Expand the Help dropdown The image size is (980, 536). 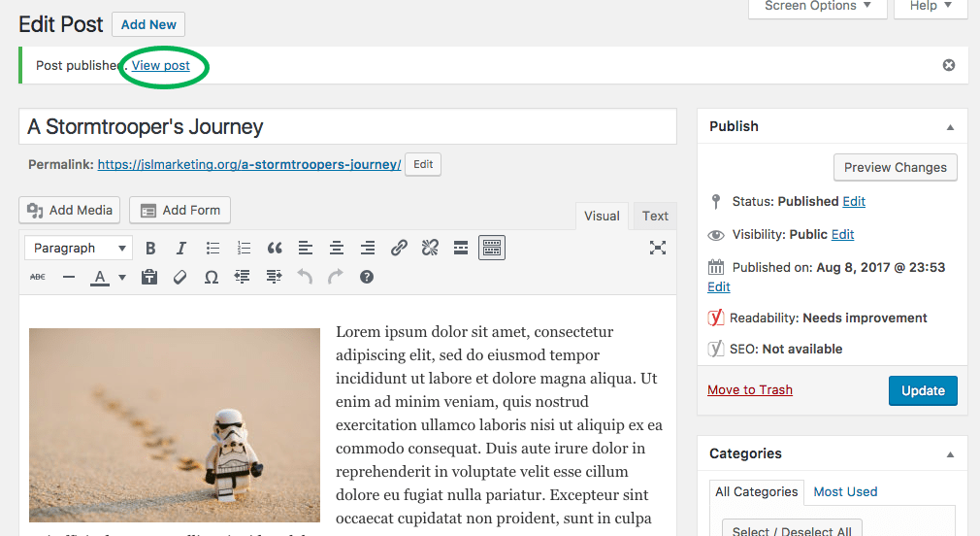coord(931,6)
